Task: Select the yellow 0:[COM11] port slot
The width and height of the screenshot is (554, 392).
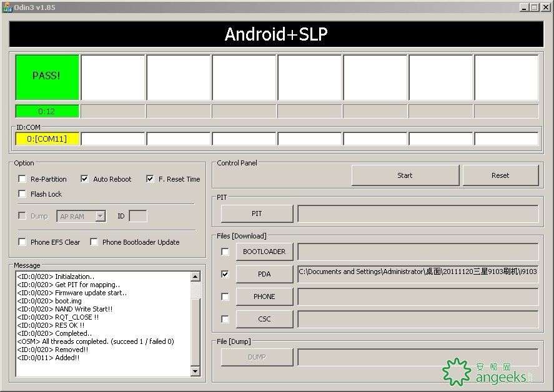Action: pos(47,139)
